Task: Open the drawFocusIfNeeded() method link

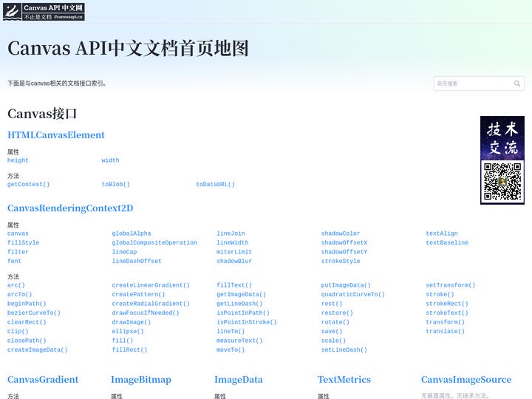Action: click(146, 313)
